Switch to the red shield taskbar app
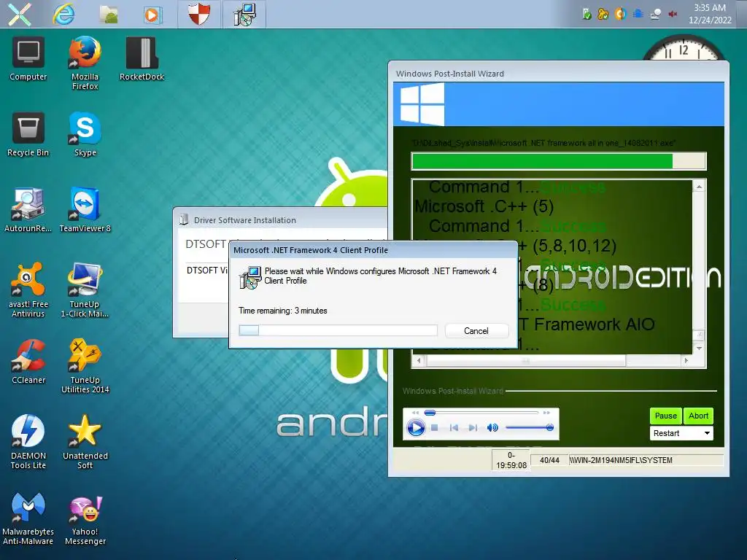This screenshot has height=560, width=747. click(x=199, y=14)
